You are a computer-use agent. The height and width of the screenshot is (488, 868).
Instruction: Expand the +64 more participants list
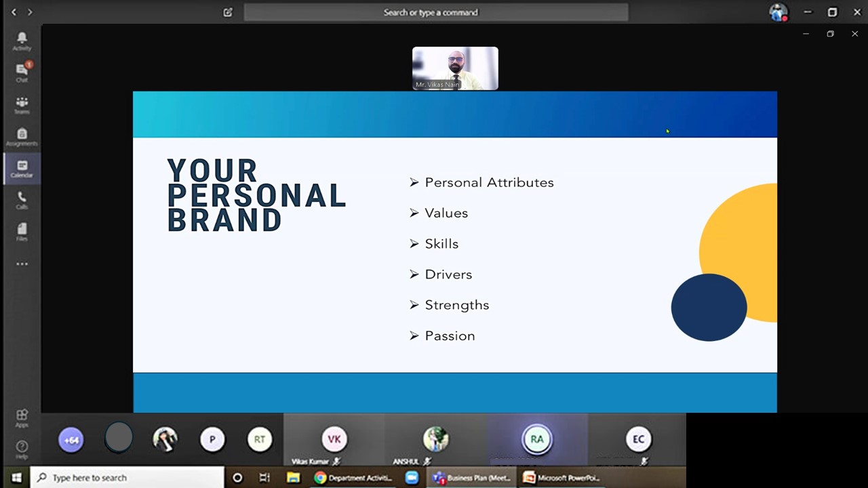coord(71,439)
